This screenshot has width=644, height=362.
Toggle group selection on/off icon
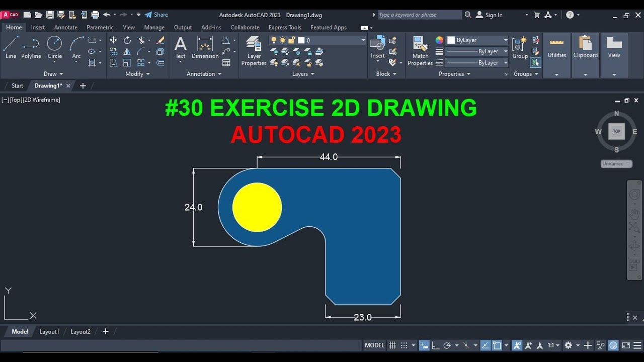[x=535, y=63]
